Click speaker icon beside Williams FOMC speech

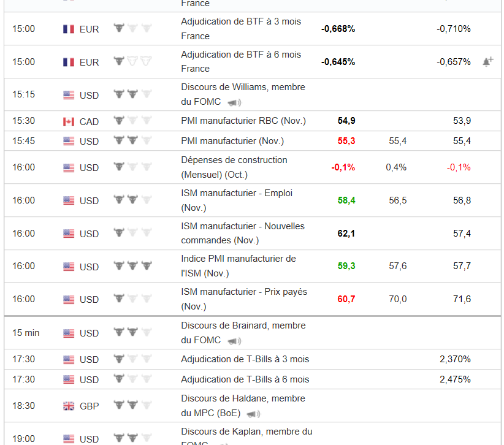234,102
